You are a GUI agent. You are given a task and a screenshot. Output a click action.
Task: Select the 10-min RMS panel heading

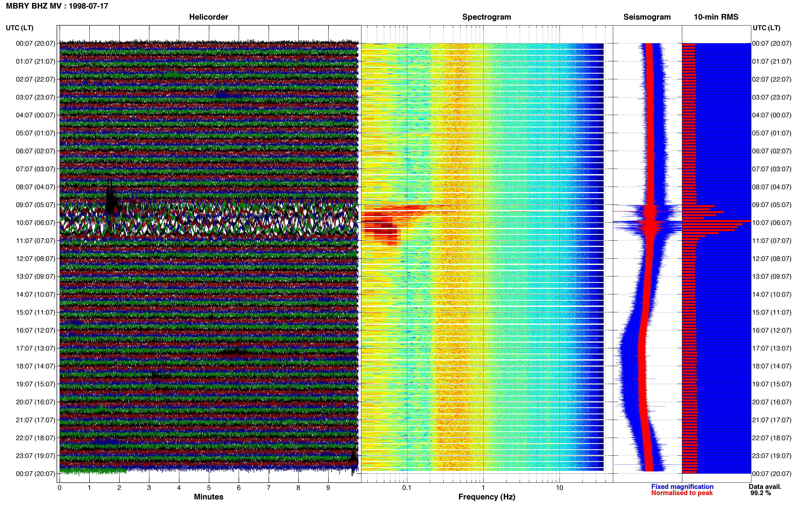716,17
